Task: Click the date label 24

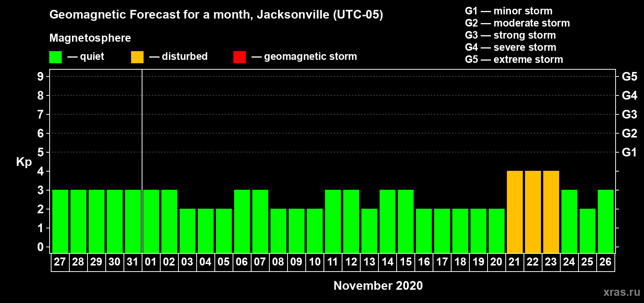Action: (569, 262)
